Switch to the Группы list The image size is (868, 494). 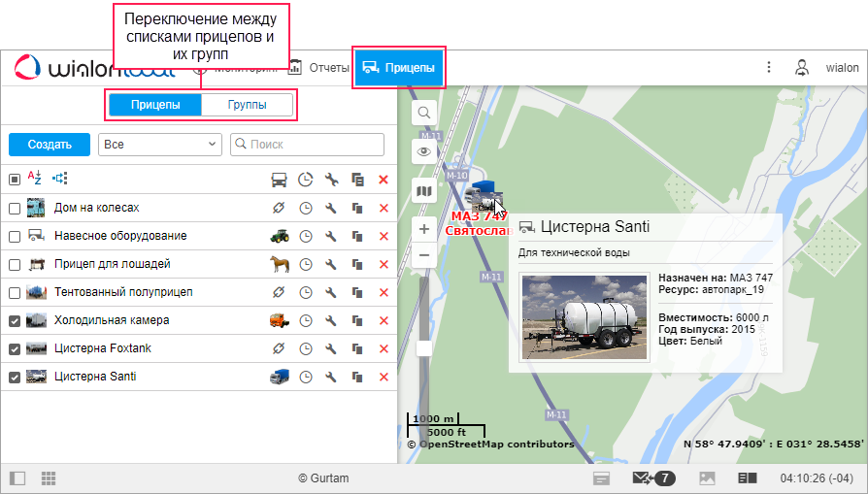pyautogui.click(x=247, y=105)
